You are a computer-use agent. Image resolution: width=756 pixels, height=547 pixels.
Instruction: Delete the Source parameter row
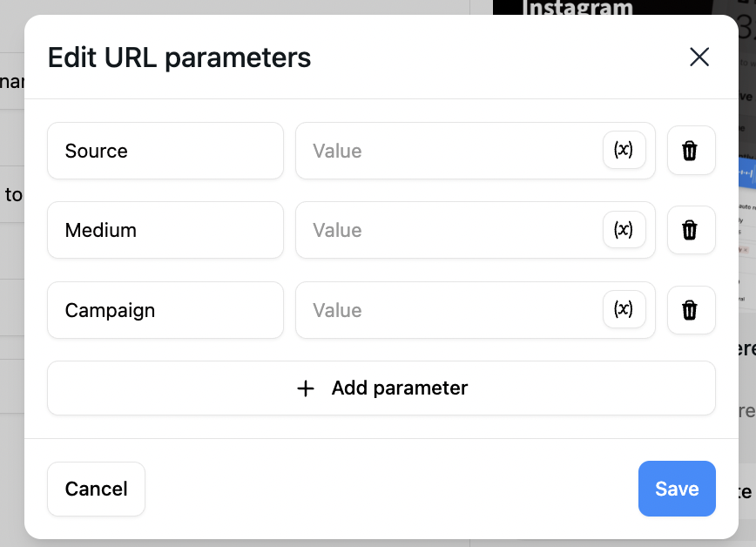[x=691, y=151]
